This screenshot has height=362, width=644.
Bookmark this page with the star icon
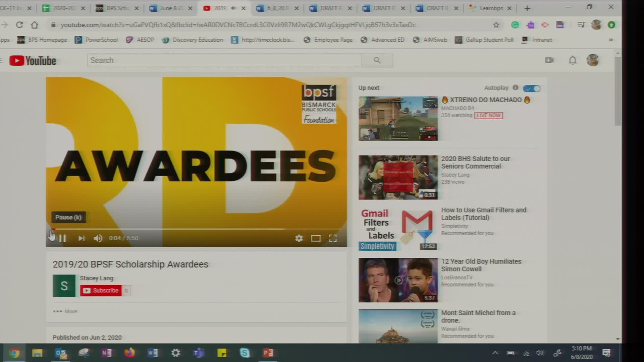pos(496,25)
